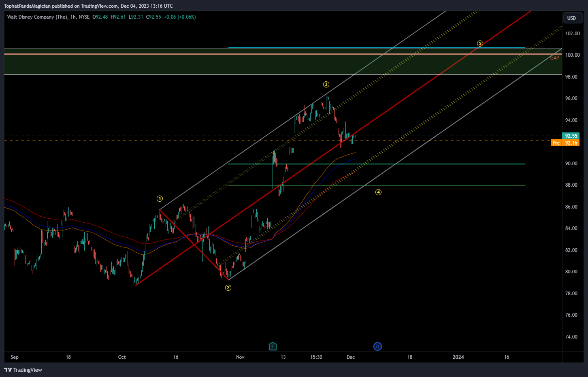Select Elliott wave label 4
The image size is (588, 377).
coord(378,192)
